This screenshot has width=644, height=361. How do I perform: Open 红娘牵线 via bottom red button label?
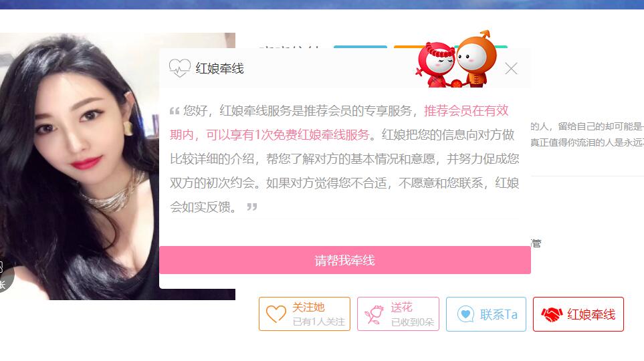591,315
